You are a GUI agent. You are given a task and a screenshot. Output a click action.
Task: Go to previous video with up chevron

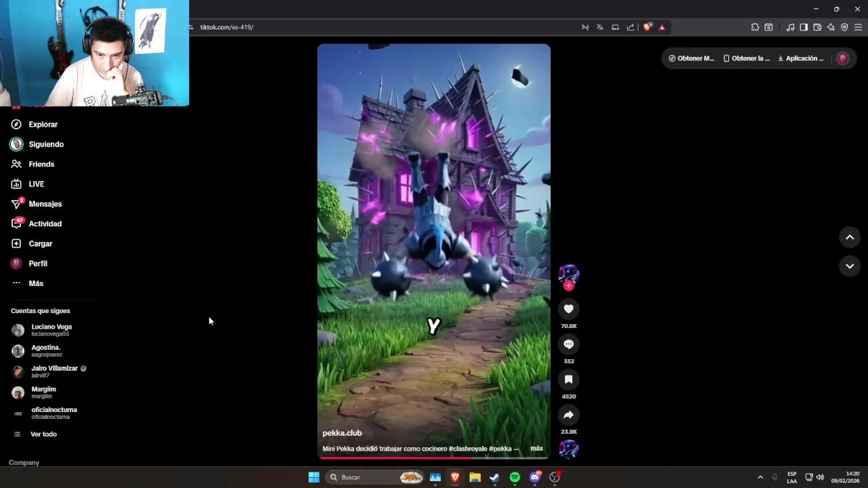click(x=850, y=237)
